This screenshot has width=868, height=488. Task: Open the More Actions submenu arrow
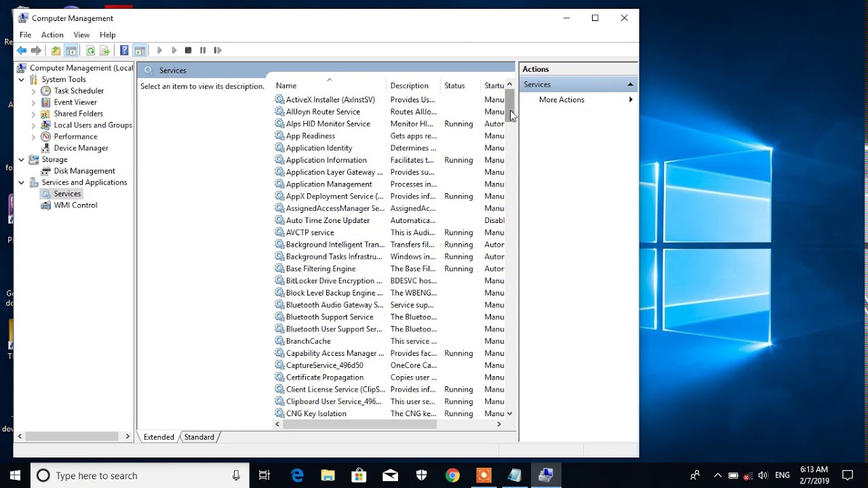tap(631, 100)
